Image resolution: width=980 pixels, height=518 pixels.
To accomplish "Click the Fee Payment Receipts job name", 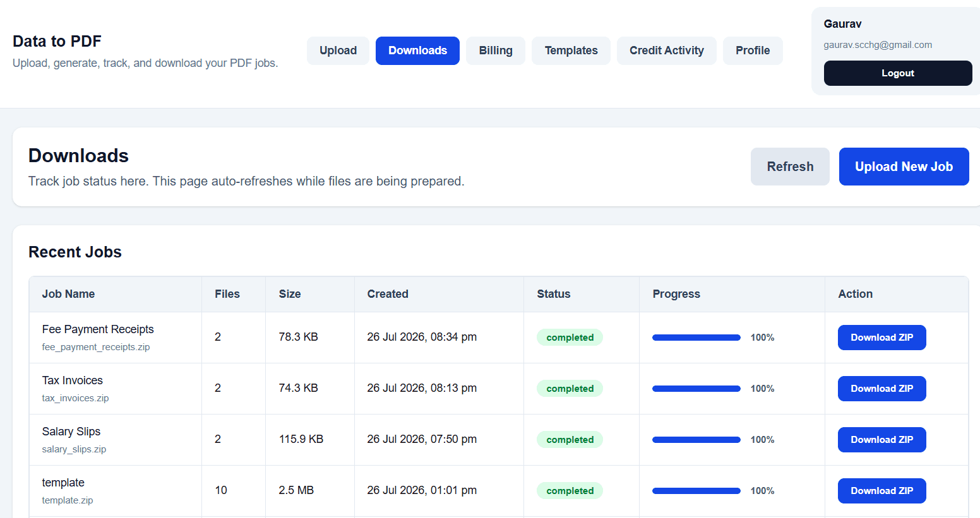I will click(98, 329).
